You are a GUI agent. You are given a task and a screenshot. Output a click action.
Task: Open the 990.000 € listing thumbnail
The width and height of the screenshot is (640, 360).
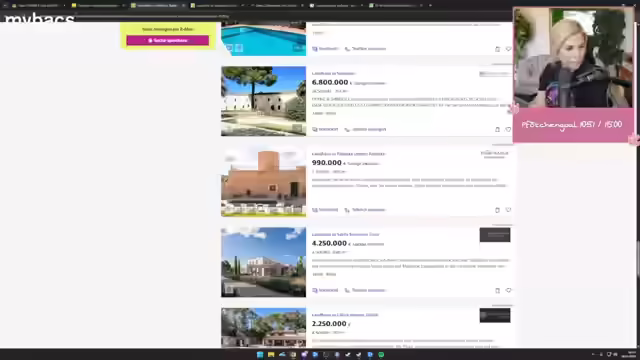(x=263, y=182)
